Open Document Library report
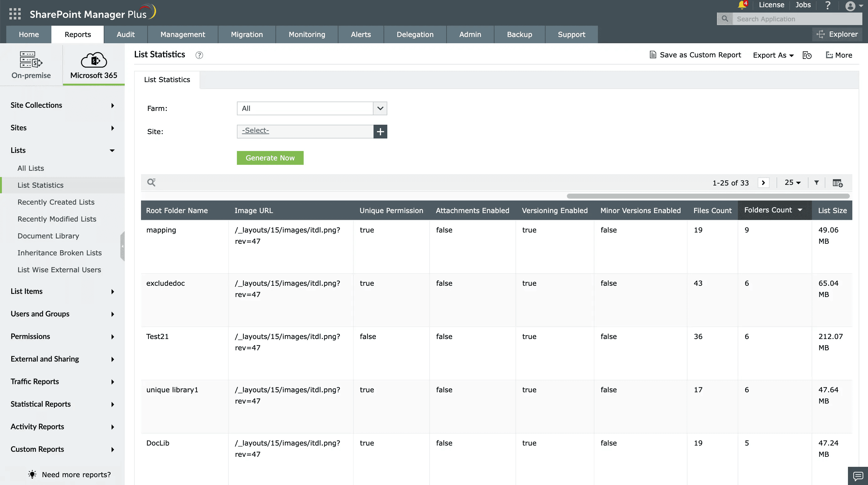 48,236
